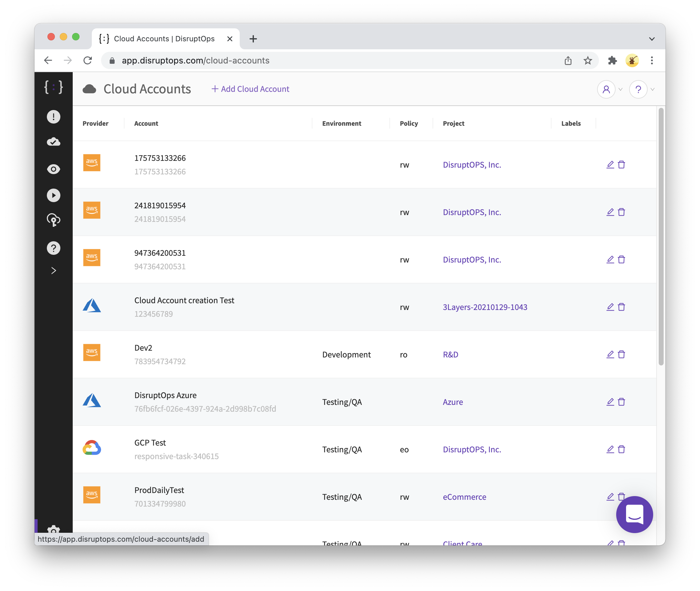Edit the Dev2 account

coord(610,354)
